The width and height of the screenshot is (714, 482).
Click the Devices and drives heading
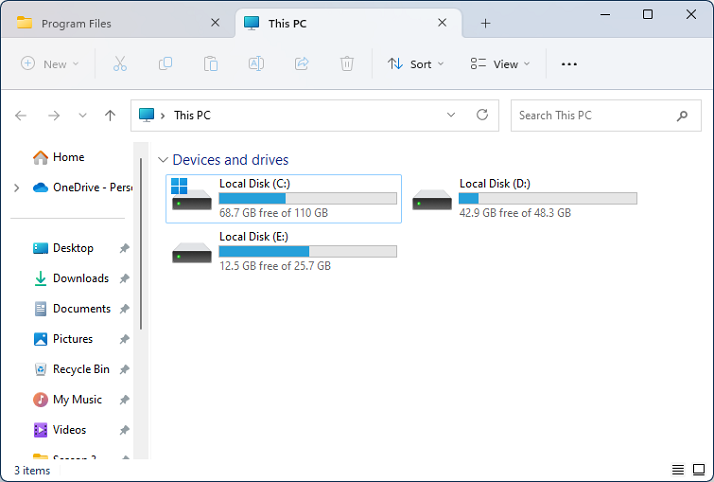(230, 160)
